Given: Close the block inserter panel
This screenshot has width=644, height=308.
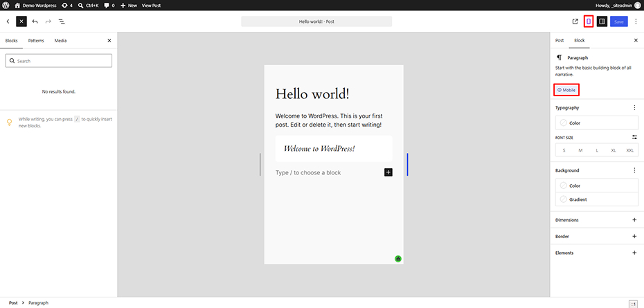Looking at the screenshot, I should coord(109,41).
